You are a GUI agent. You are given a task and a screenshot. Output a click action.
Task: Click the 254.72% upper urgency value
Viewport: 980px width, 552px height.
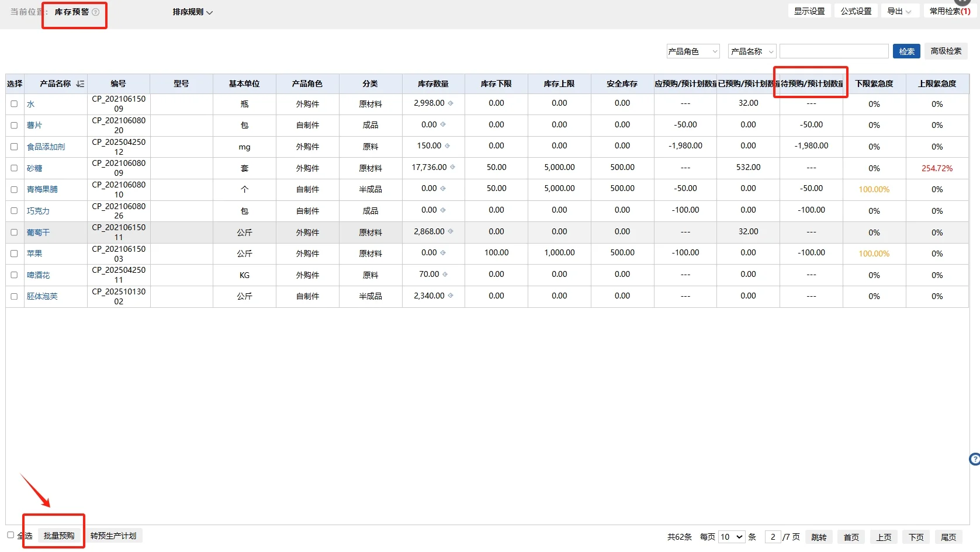[937, 168]
